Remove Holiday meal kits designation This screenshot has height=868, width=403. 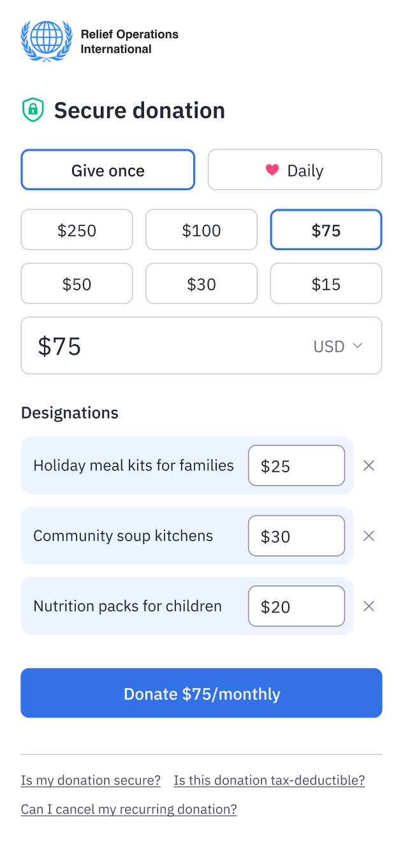click(x=369, y=466)
